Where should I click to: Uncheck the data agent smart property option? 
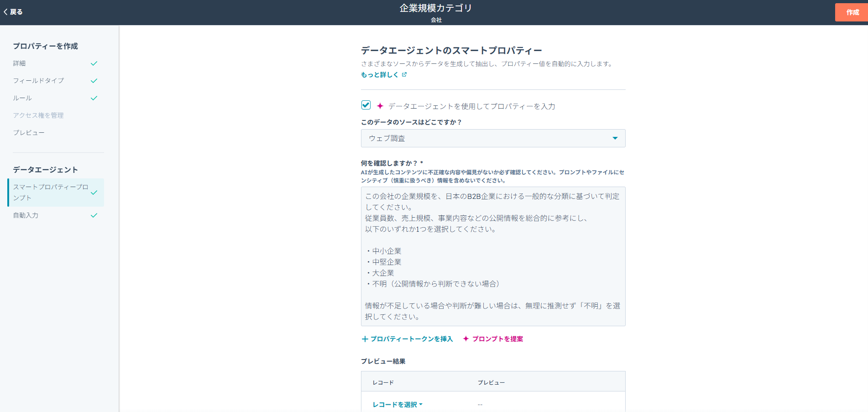tap(366, 104)
